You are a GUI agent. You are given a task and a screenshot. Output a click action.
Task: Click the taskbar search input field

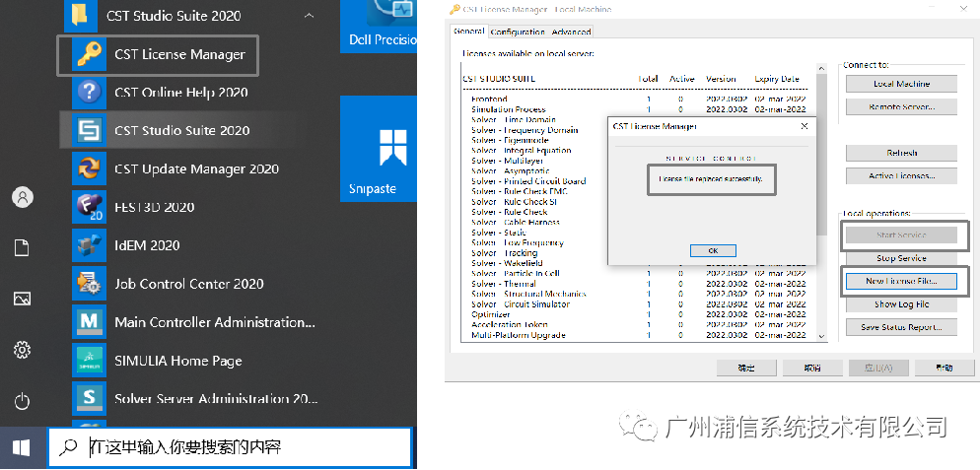(230, 447)
